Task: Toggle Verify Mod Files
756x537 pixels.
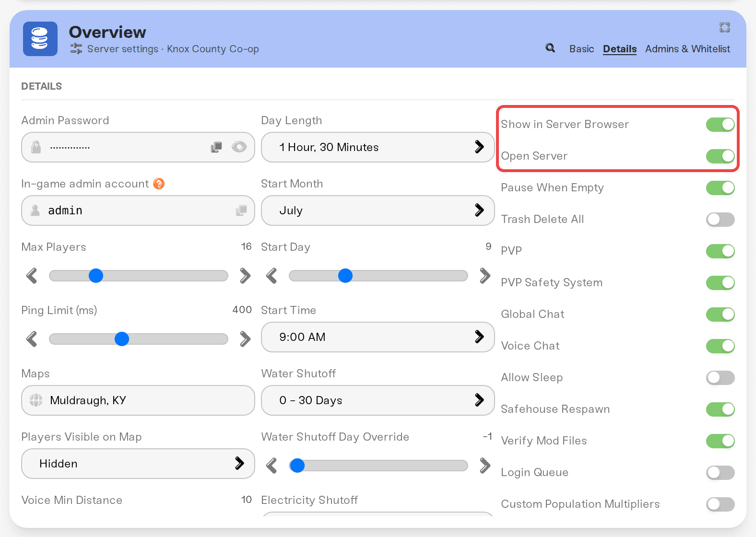Action: (x=720, y=441)
